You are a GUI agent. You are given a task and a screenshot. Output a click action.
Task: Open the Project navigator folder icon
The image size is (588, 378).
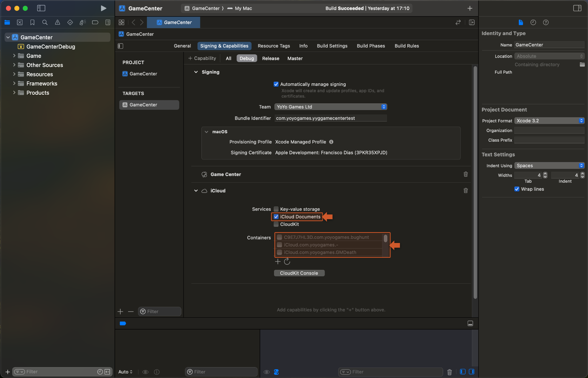tap(7, 22)
